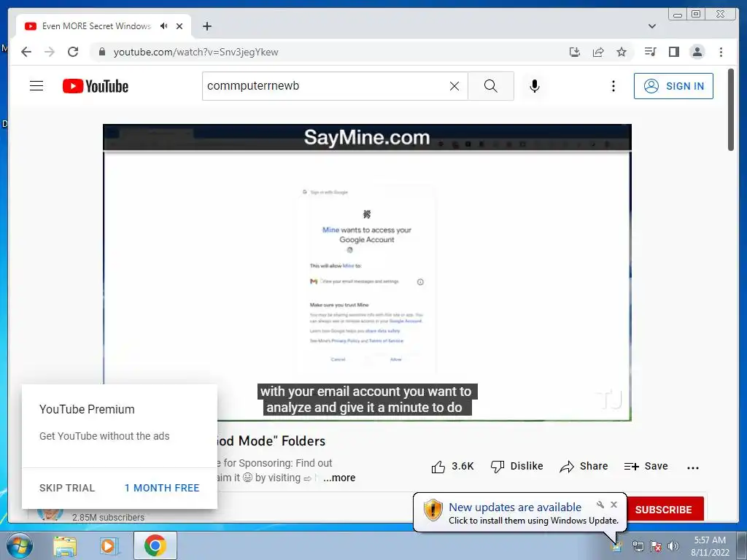The height and width of the screenshot is (560, 747).
Task: Click New updates are available notification
Action: click(x=514, y=507)
